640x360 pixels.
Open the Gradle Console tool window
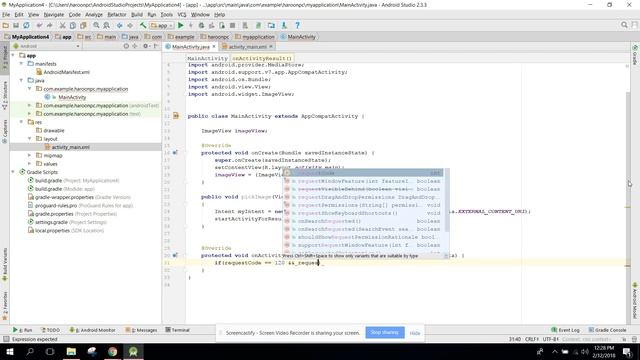607,330
